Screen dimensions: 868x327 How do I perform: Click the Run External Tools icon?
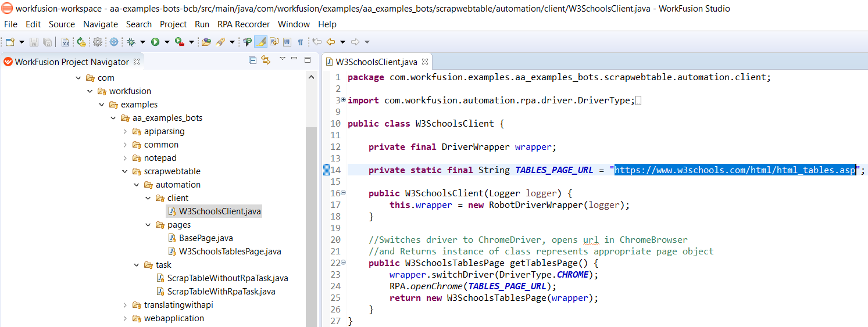pyautogui.click(x=180, y=42)
